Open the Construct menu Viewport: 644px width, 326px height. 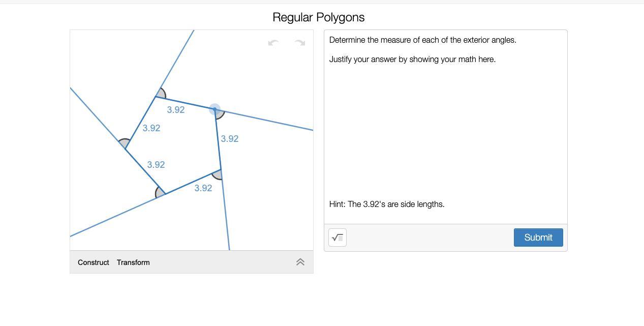pyautogui.click(x=94, y=262)
